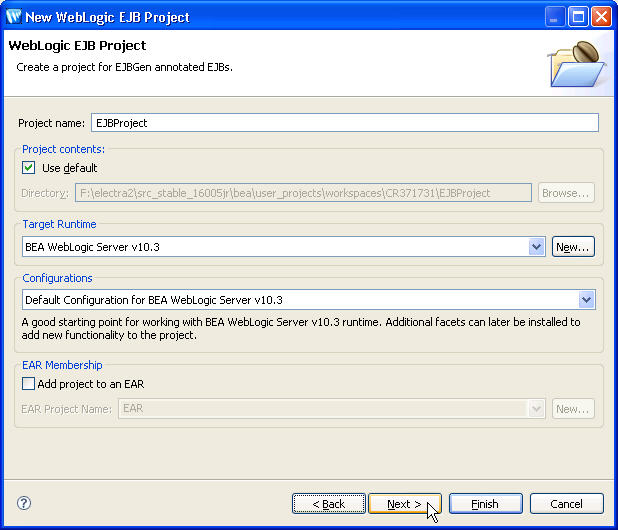Screen dimensions: 618x530
Task: Click the 'Project contents:' group label
Action: [63, 149]
